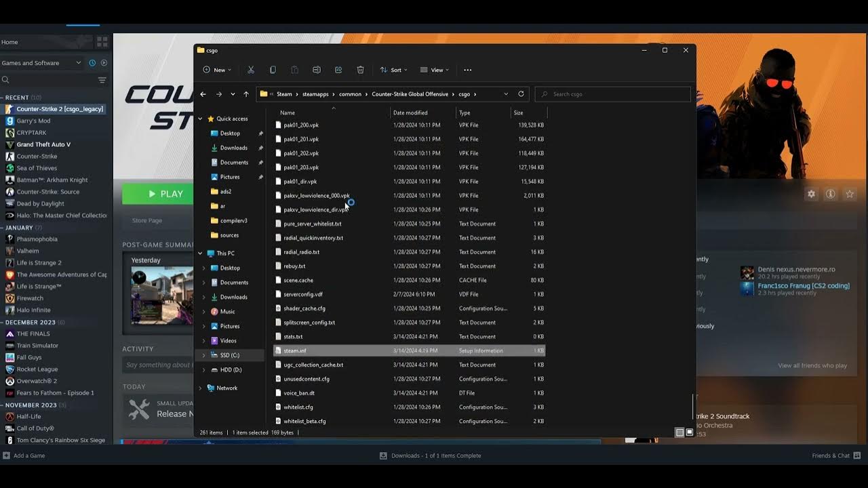Open recent locations chevron in Explorer
This screenshot has height=488, width=868.
click(233, 94)
